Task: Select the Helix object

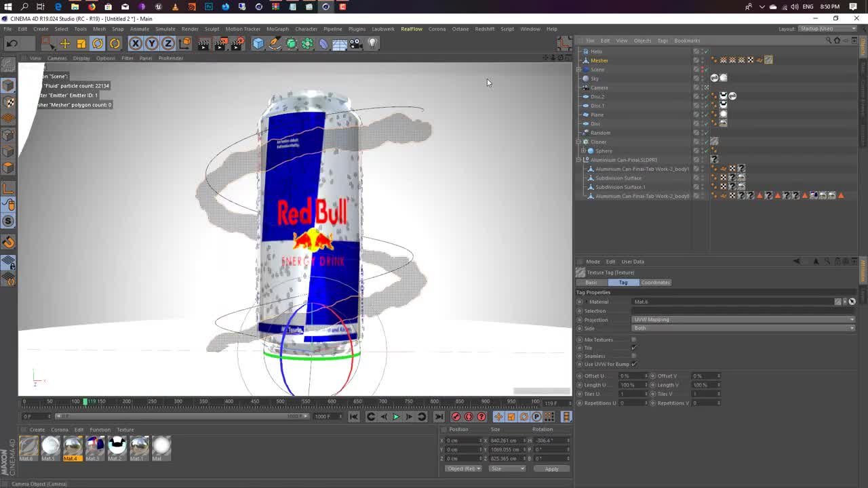Action: pyautogui.click(x=596, y=52)
